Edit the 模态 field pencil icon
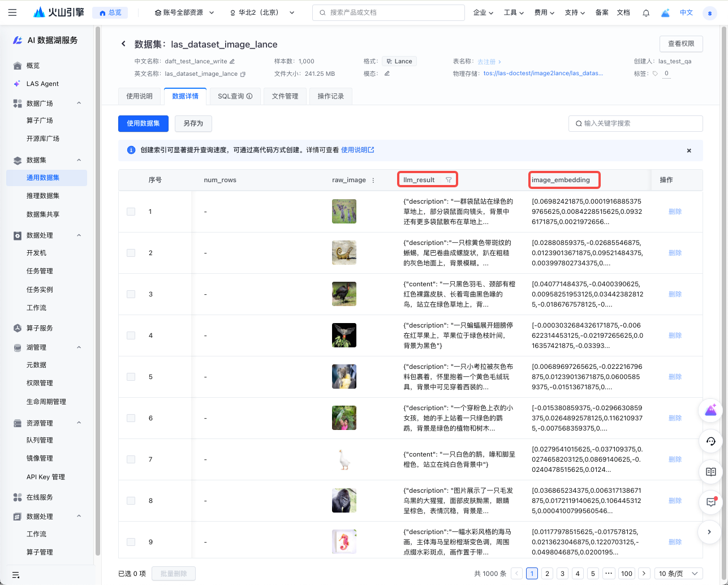This screenshot has width=728, height=585. (x=387, y=74)
